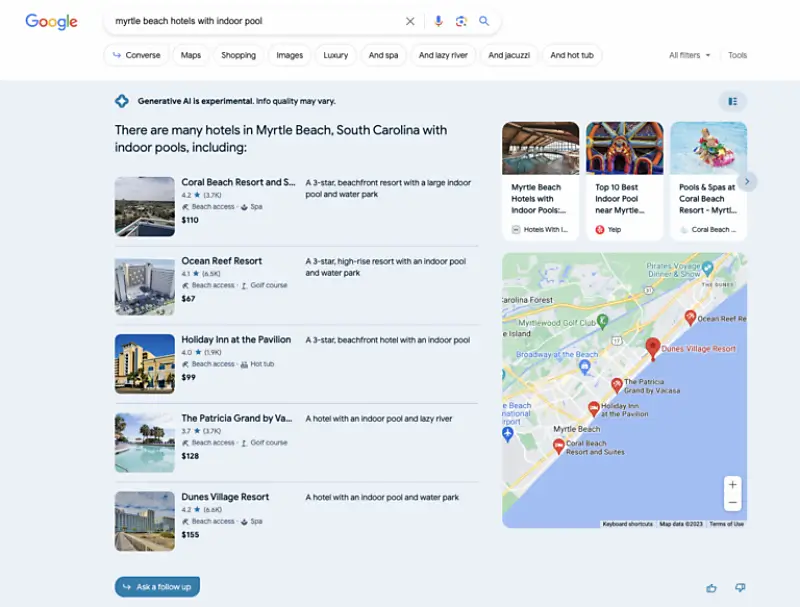Open the Tools menu
This screenshot has width=800, height=607.
[737, 55]
